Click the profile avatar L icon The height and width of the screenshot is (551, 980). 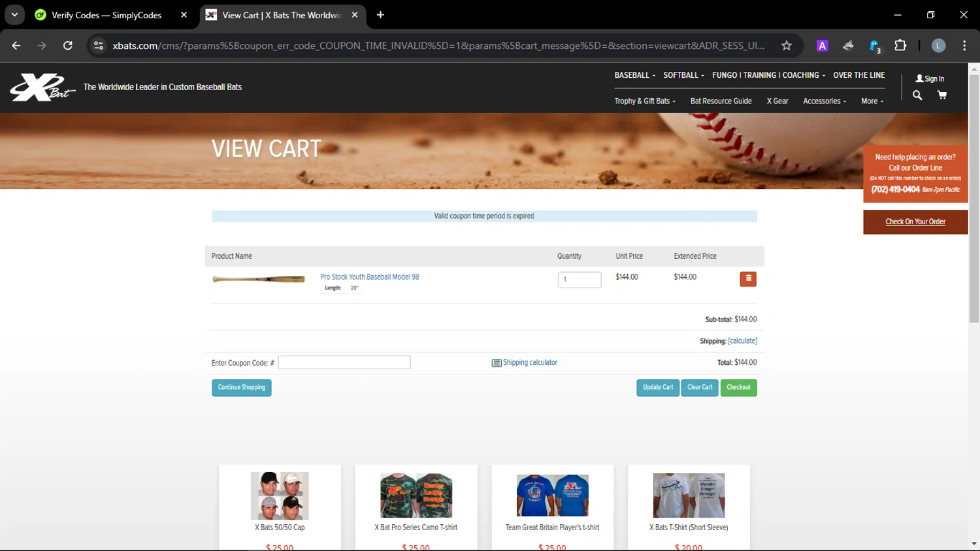pyautogui.click(x=938, y=46)
